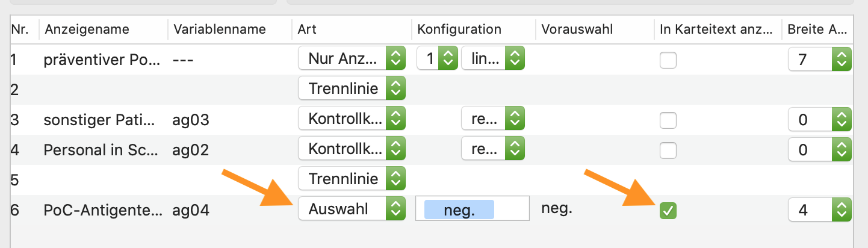Toggle Karteitext checkbox for ag03 row
Screen dimensions: 868x248
668,120
